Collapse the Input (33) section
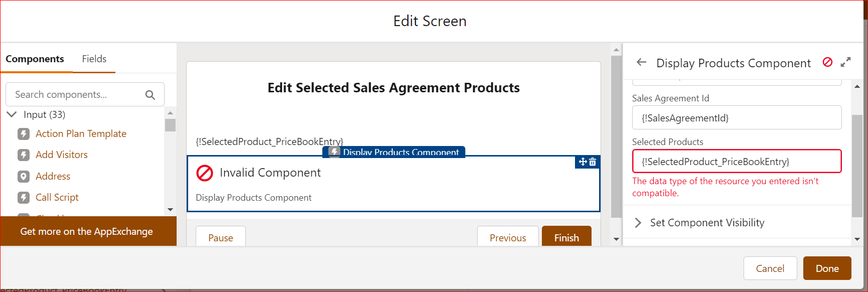This screenshot has width=868, height=292. 12,114
